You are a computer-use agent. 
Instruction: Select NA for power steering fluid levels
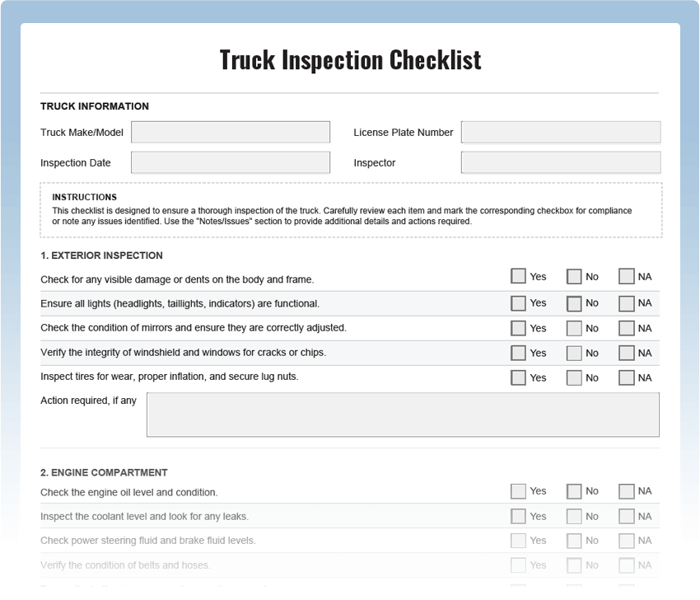pos(627,541)
